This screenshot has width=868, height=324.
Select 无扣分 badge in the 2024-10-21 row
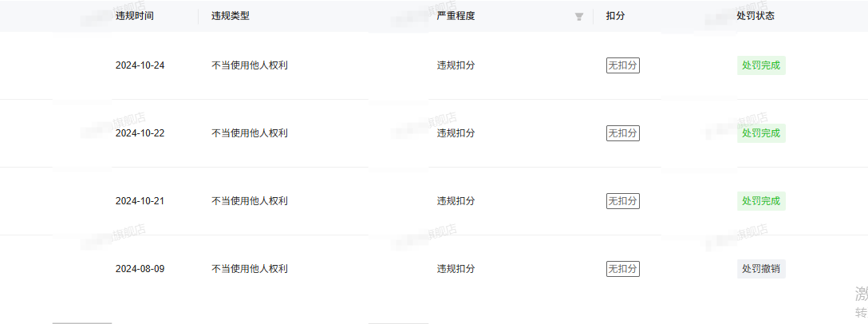tap(623, 201)
